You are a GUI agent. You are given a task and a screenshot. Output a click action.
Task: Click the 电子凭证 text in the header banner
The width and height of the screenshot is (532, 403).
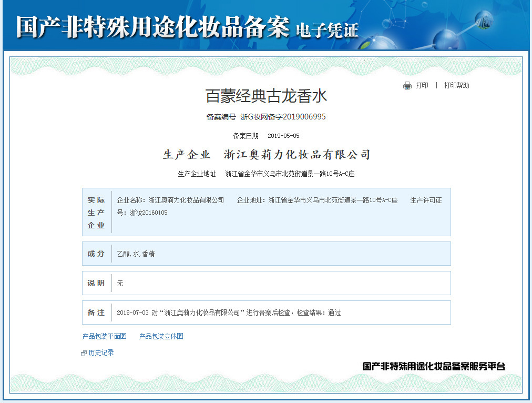tap(327, 30)
